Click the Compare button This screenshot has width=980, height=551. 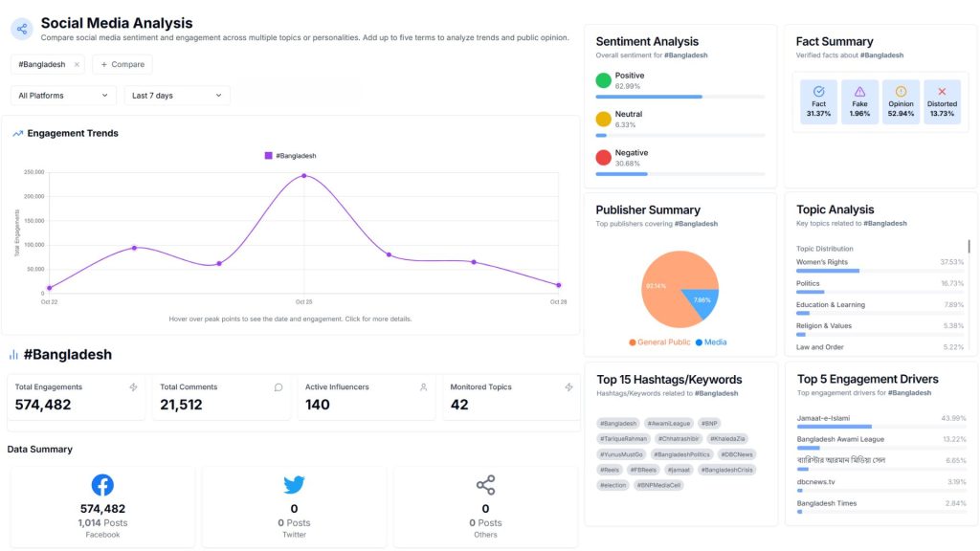click(122, 65)
